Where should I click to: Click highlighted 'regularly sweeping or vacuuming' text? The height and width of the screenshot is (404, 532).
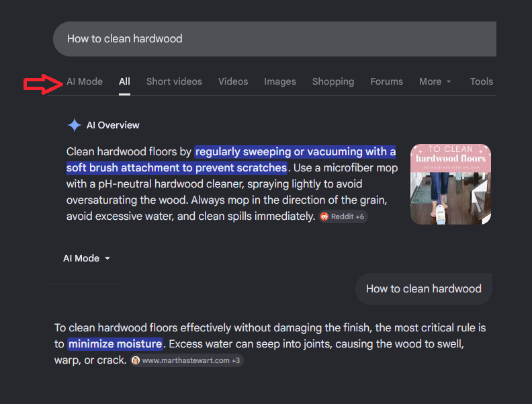(x=279, y=152)
